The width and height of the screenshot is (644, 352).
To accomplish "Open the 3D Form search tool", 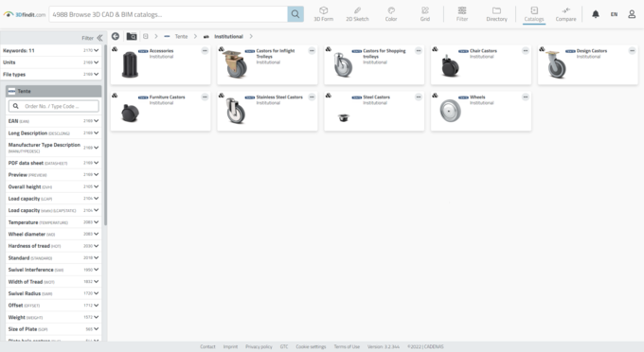I will [324, 14].
